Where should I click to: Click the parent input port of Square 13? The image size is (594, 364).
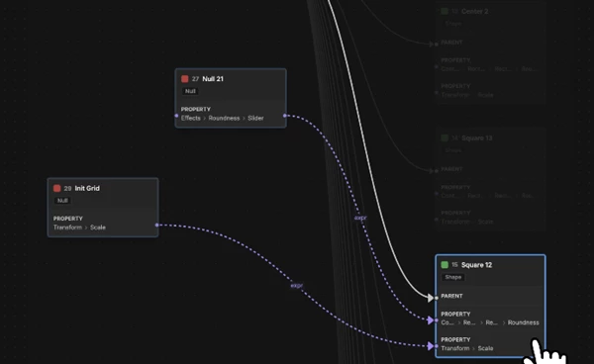pos(437,171)
